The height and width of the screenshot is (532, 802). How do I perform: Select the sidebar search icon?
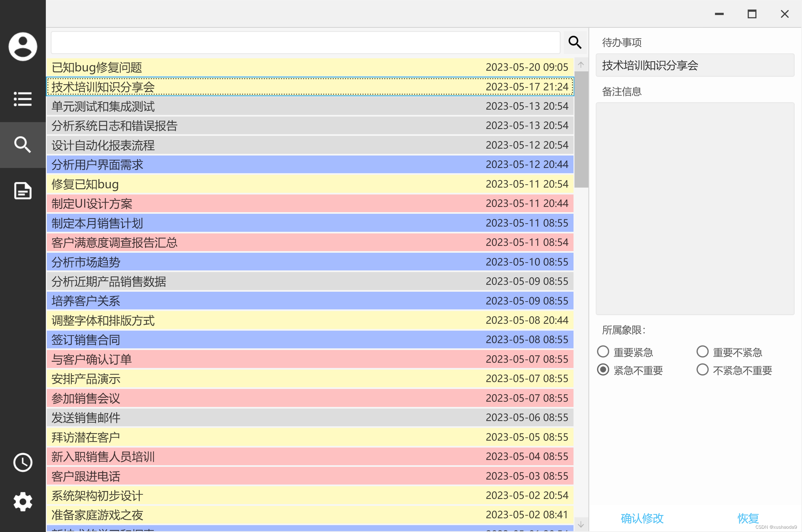[x=23, y=145]
